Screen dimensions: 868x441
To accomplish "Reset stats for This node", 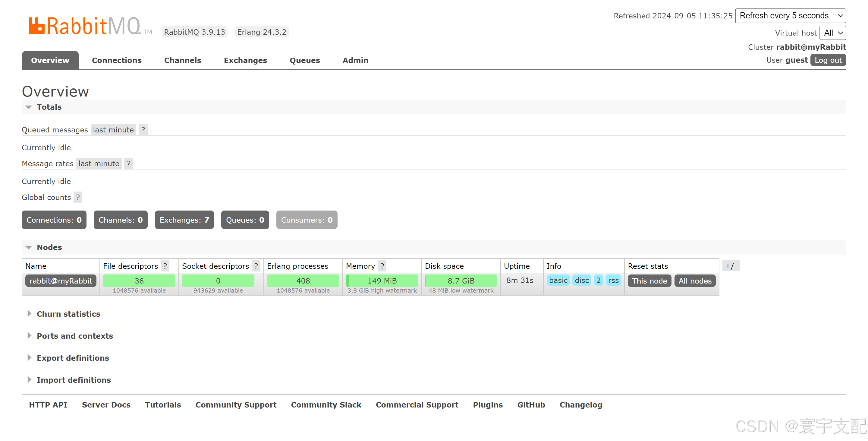I will coord(649,281).
